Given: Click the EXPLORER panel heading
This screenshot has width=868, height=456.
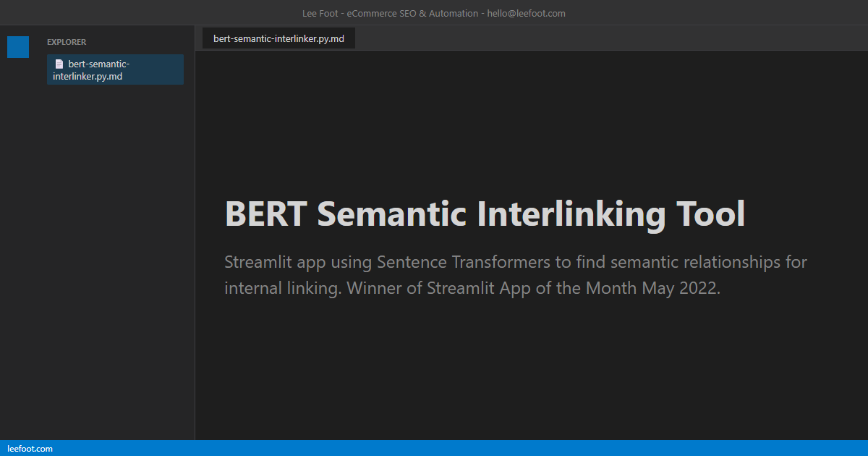Looking at the screenshot, I should coord(67,42).
